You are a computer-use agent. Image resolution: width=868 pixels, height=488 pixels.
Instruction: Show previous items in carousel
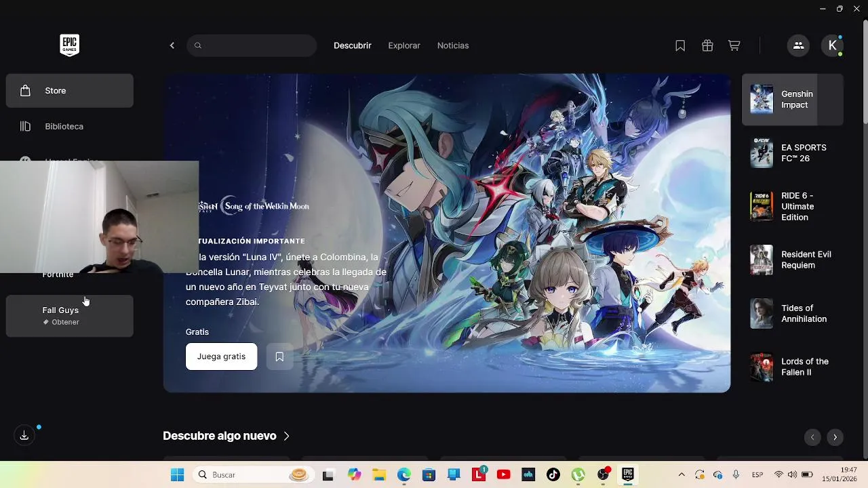[812, 437]
